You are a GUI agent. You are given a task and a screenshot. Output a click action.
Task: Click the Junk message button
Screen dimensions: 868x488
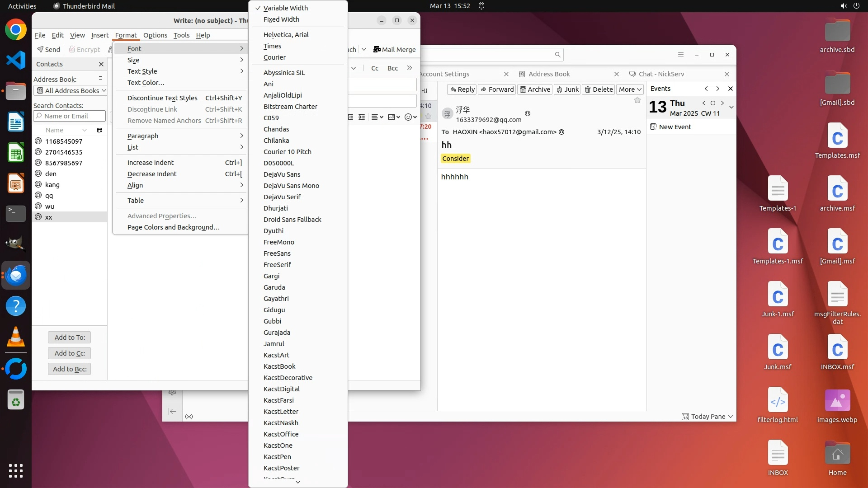[x=567, y=89]
